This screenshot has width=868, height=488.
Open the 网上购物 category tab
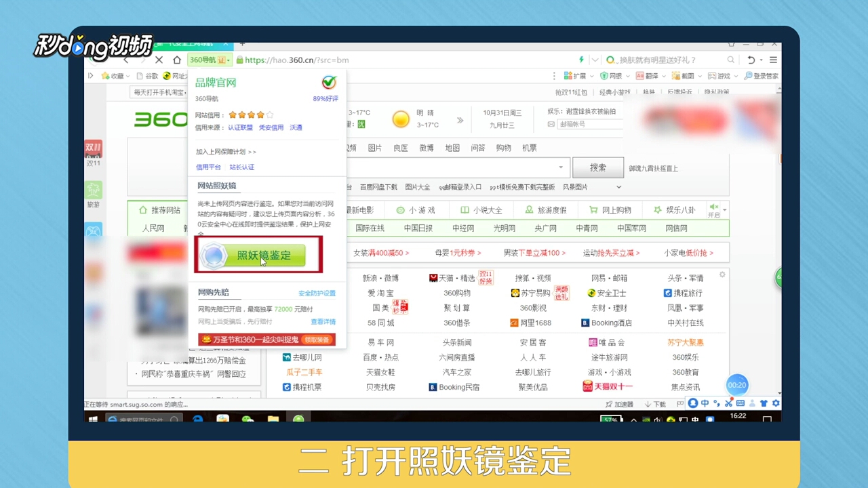[610, 210]
